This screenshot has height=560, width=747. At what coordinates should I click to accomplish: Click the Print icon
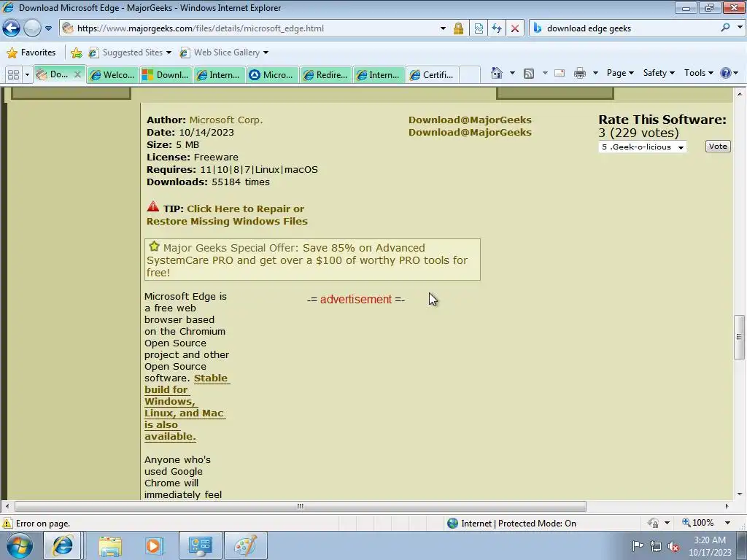point(580,73)
